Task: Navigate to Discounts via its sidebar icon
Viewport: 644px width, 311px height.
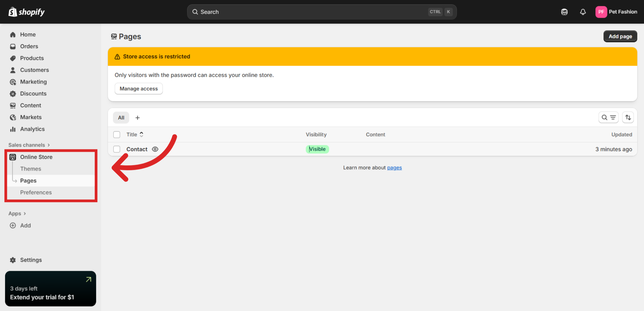Action: [x=13, y=93]
